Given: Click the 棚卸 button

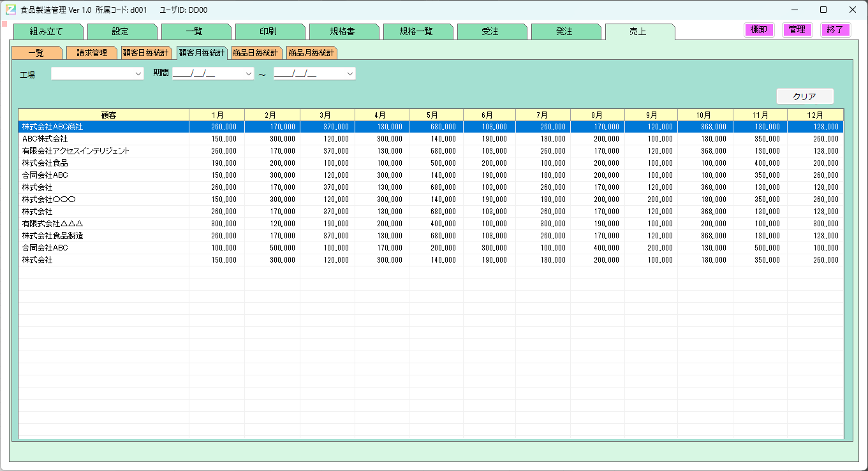Looking at the screenshot, I should 759,30.
